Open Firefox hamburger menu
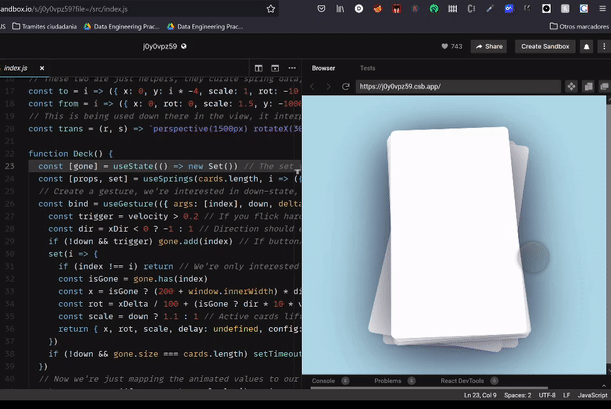 point(602,9)
